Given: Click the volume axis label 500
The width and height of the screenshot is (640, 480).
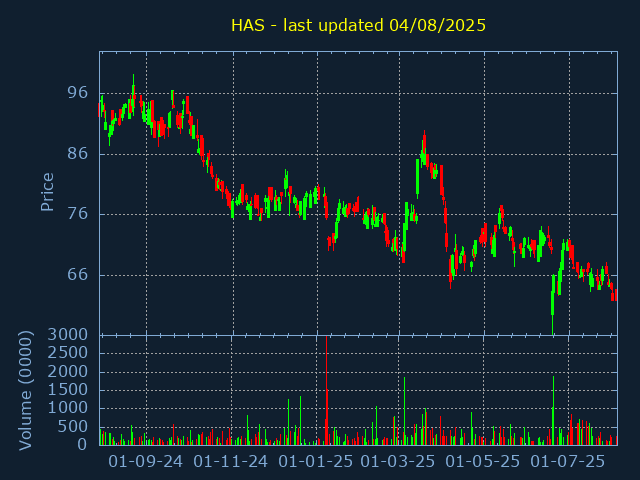Looking at the screenshot, I should 73,427.
